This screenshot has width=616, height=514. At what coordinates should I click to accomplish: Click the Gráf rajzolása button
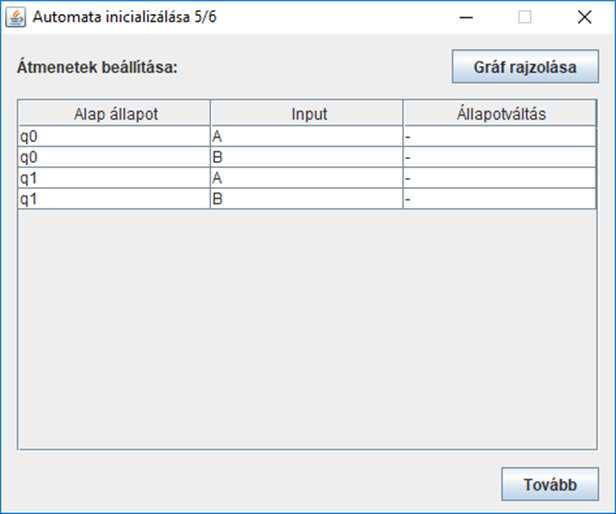525,66
